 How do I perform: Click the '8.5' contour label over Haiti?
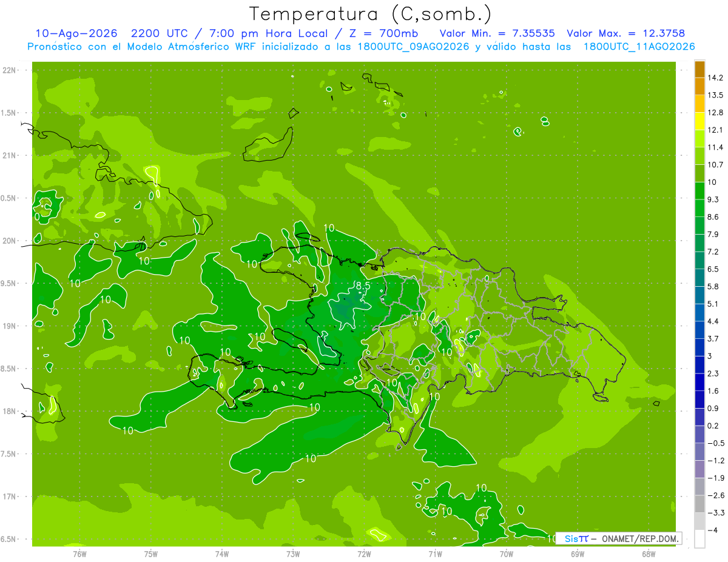pyautogui.click(x=363, y=286)
